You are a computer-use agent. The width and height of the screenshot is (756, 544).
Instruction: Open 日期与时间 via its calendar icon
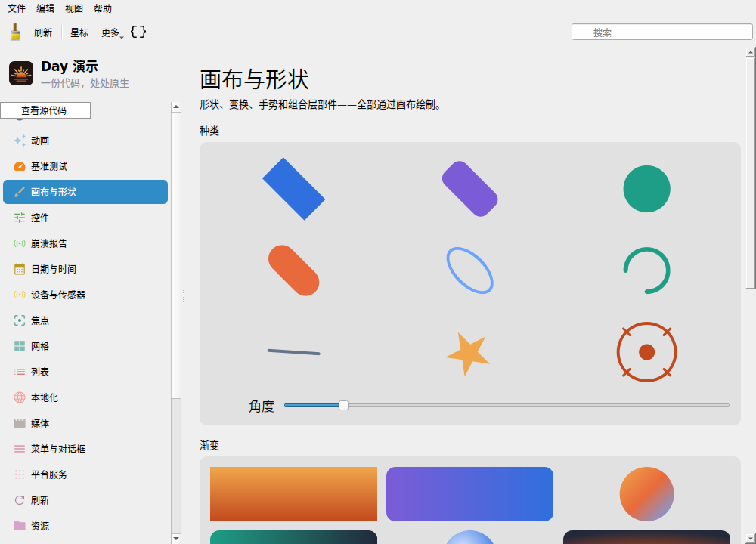20,269
